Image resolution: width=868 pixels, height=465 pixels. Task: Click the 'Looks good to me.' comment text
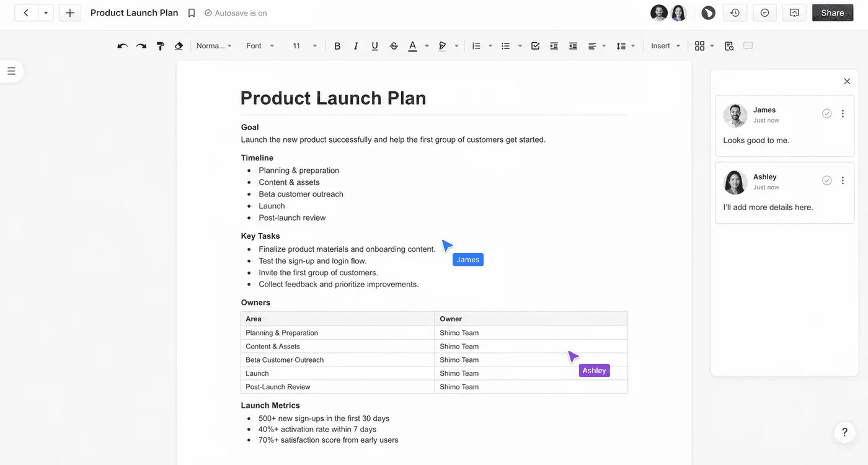click(x=756, y=141)
